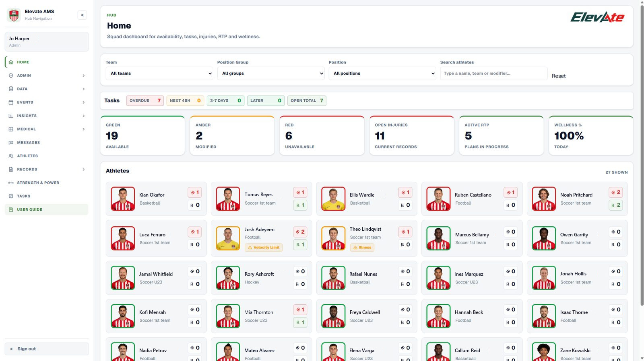644x361 pixels.
Task: Click the Home house icon in sidebar
Action: (x=11, y=62)
